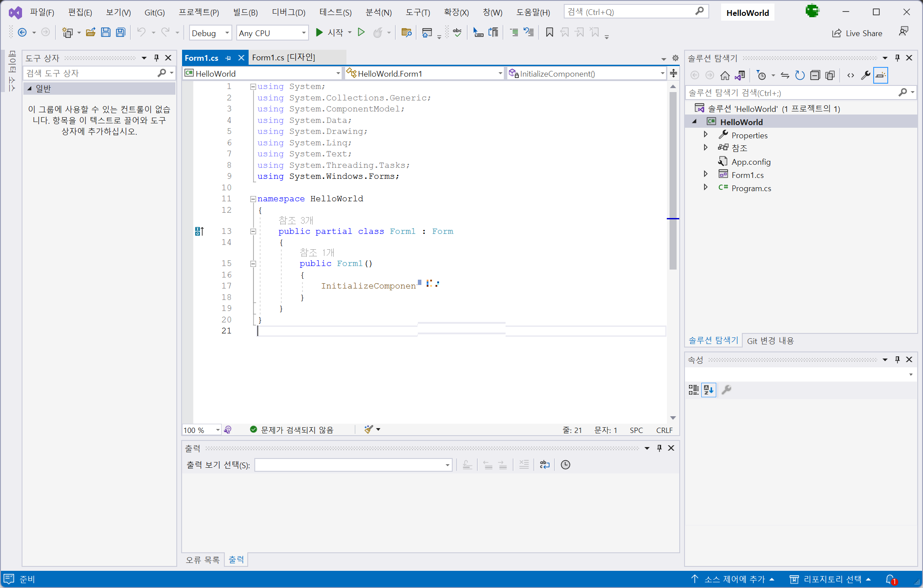923x588 pixels.
Task: Open the Debug configuration dropdown
Action: point(210,33)
